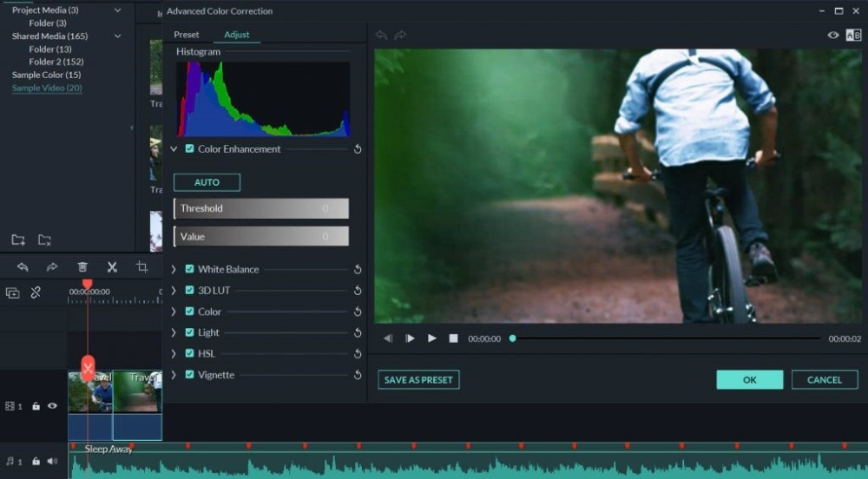Click the crop tool in timeline toolbar
Image resolution: width=868 pixels, height=479 pixels.
141,267
